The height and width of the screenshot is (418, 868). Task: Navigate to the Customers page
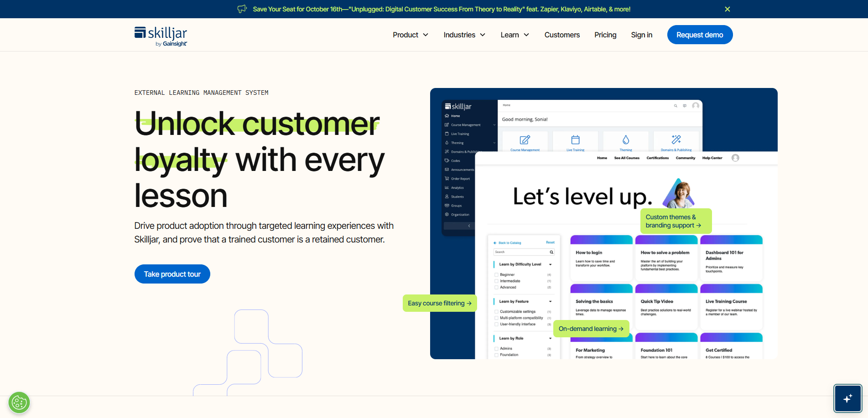pyautogui.click(x=562, y=35)
